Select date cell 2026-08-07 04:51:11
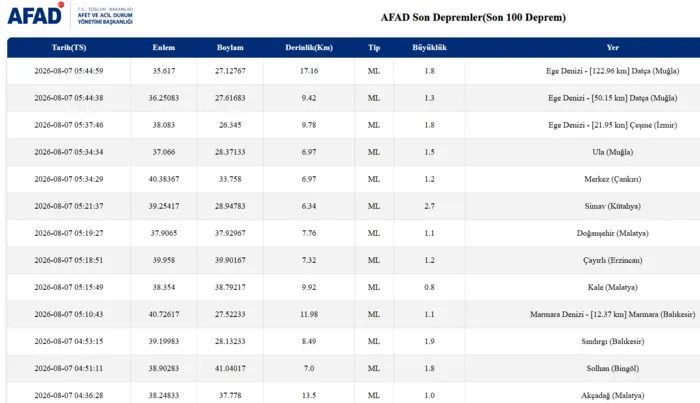The height and width of the screenshot is (403, 700). [69, 368]
